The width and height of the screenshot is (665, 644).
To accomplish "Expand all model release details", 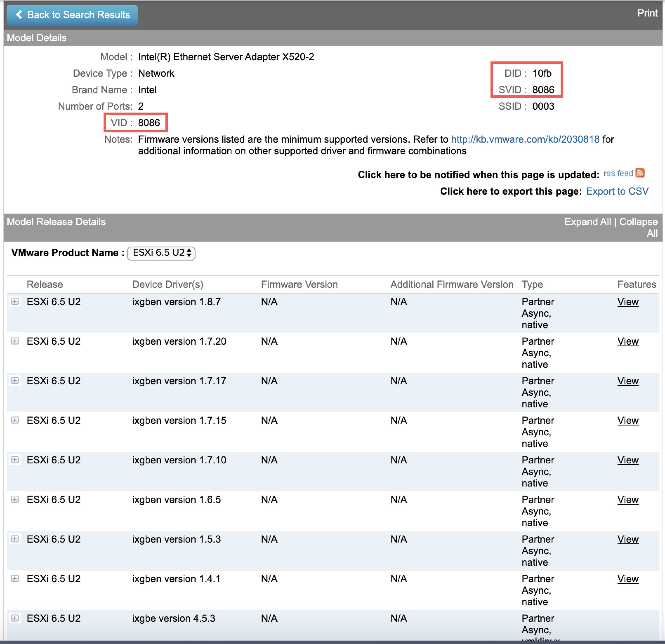I will 587,222.
